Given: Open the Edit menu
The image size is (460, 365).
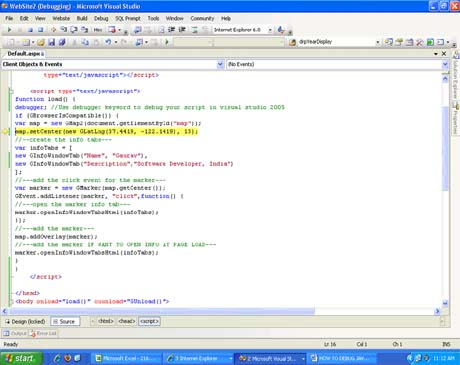Looking at the screenshot, I should [24, 18].
